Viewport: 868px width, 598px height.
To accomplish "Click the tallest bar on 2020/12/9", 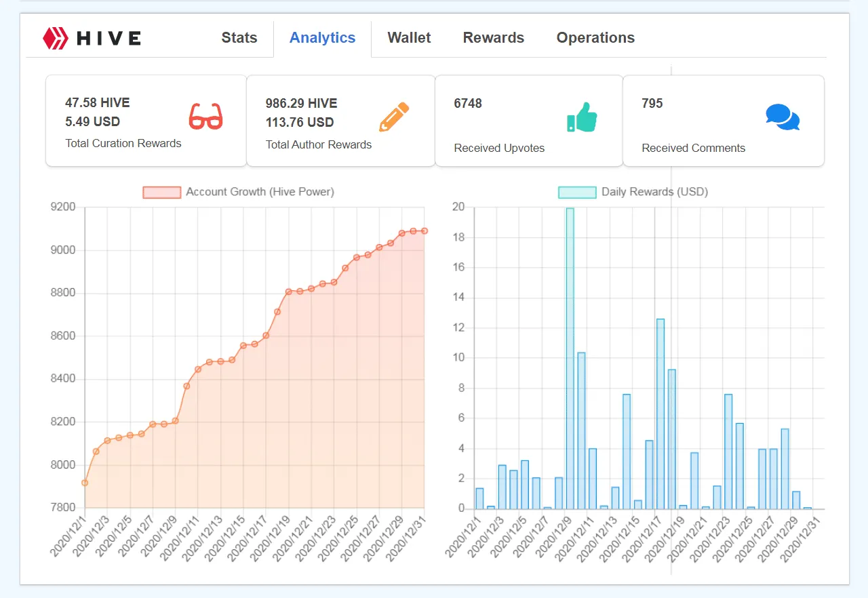I will [570, 358].
